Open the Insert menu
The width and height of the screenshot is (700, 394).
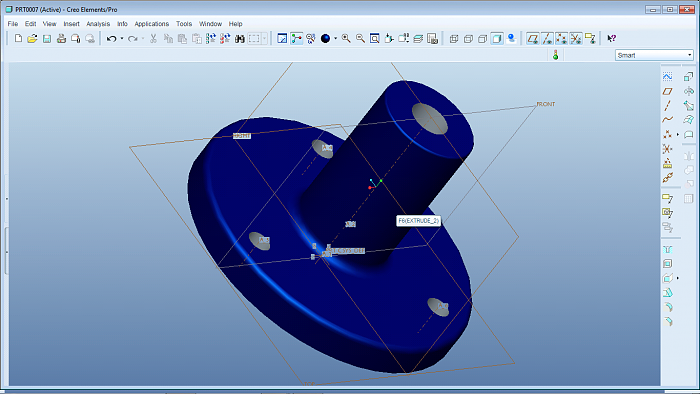point(71,24)
